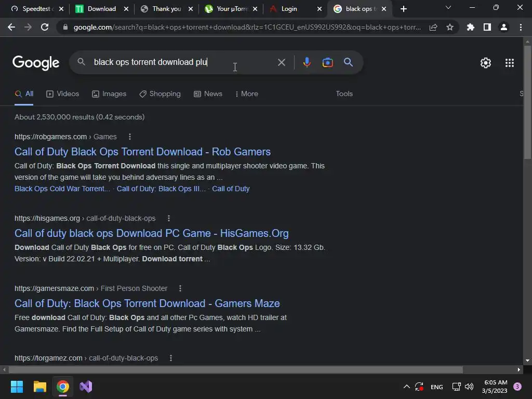Click the horizontal scrollbar right arrow
Viewport: 532px width, 399px height.
tap(519, 369)
